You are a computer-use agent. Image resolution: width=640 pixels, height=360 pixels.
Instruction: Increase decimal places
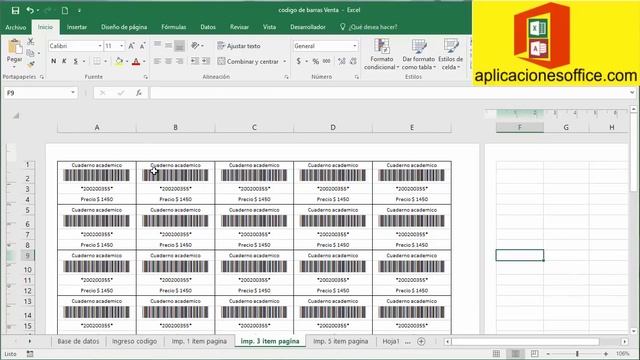(x=342, y=61)
